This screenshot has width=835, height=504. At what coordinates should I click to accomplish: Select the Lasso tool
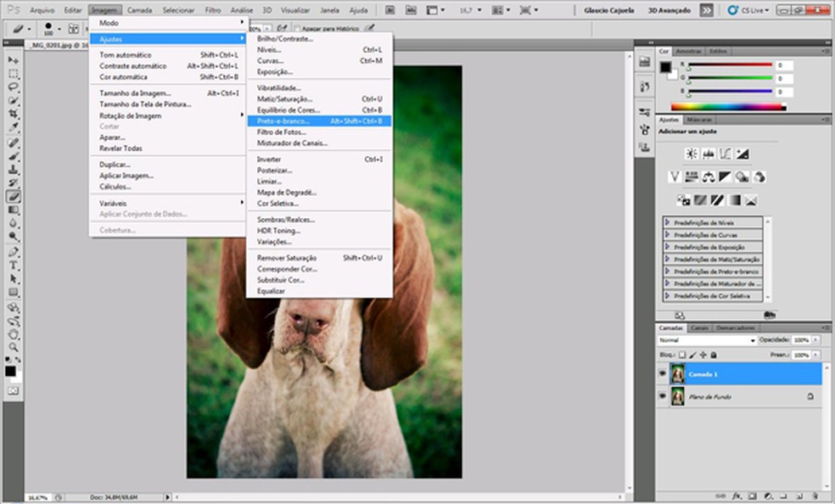[14, 87]
